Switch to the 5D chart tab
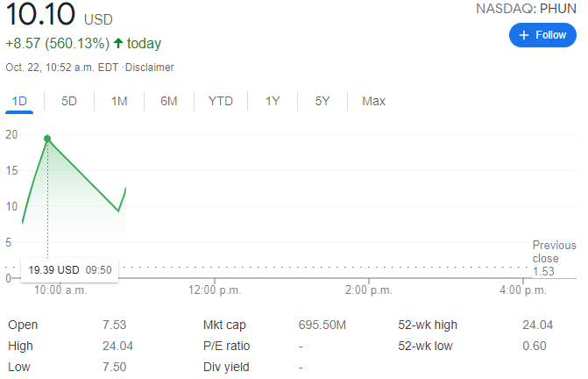This screenshot has height=379, width=588. tap(69, 101)
